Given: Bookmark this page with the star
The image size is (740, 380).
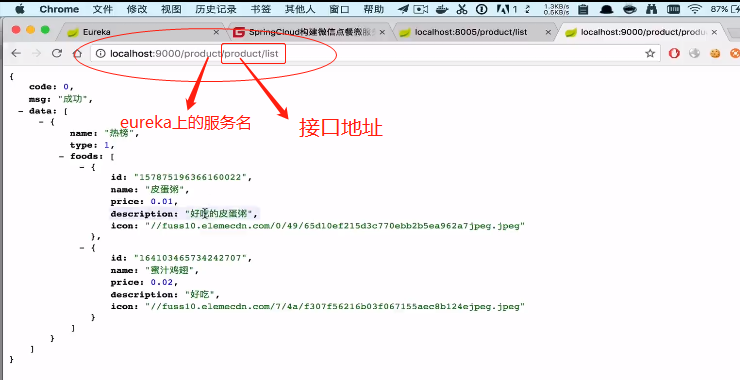Looking at the screenshot, I should click(650, 53).
